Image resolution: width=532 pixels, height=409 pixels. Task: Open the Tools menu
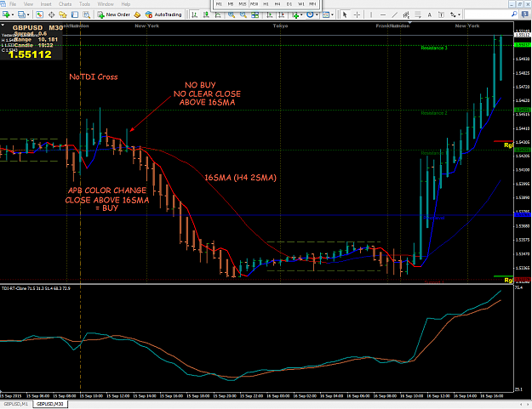coord(84,4)
